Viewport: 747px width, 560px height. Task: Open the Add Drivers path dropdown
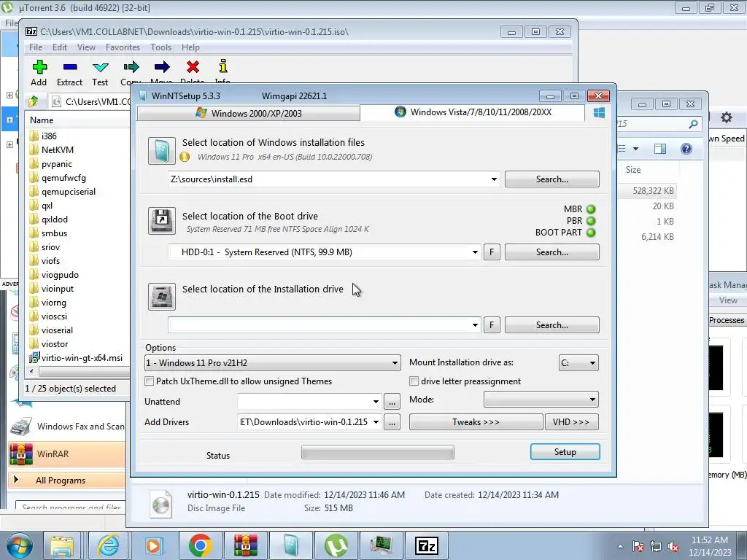(x=376, y=422)
